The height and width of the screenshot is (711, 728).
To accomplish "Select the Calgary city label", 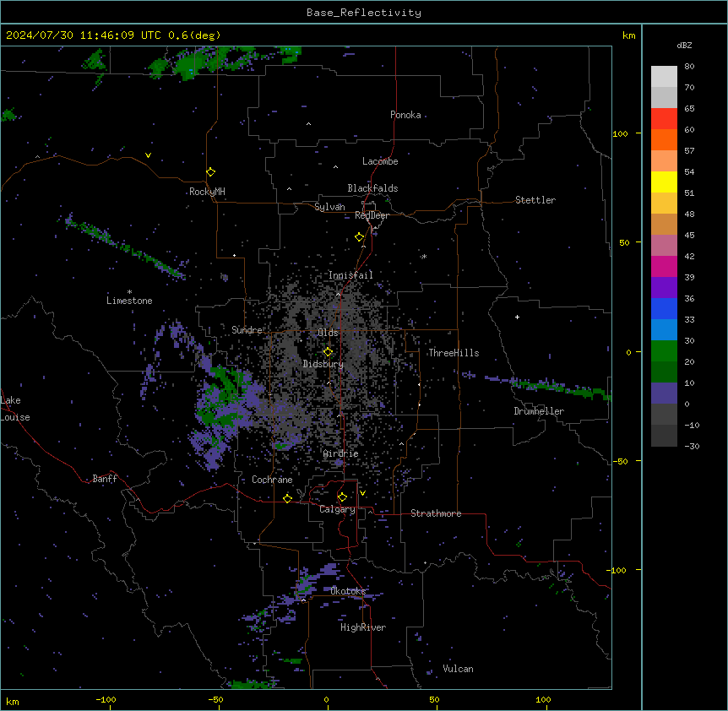I will (337, 509).
